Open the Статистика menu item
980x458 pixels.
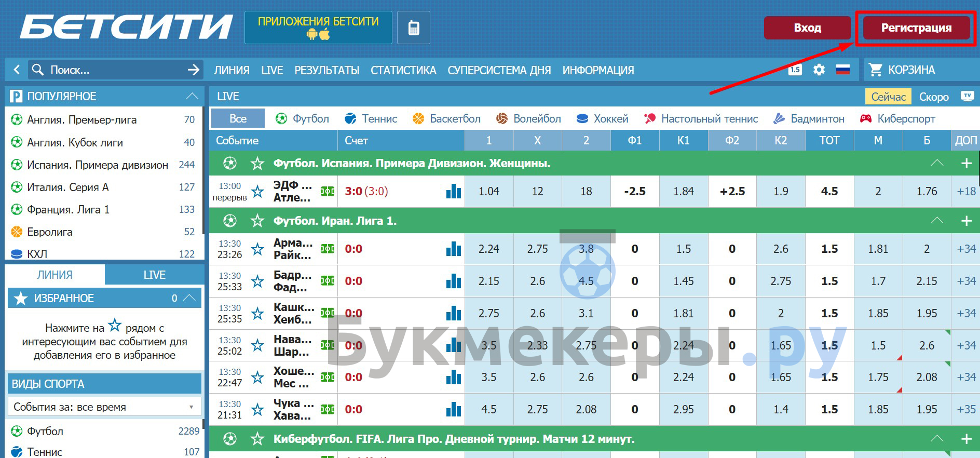tap(403, 70)
